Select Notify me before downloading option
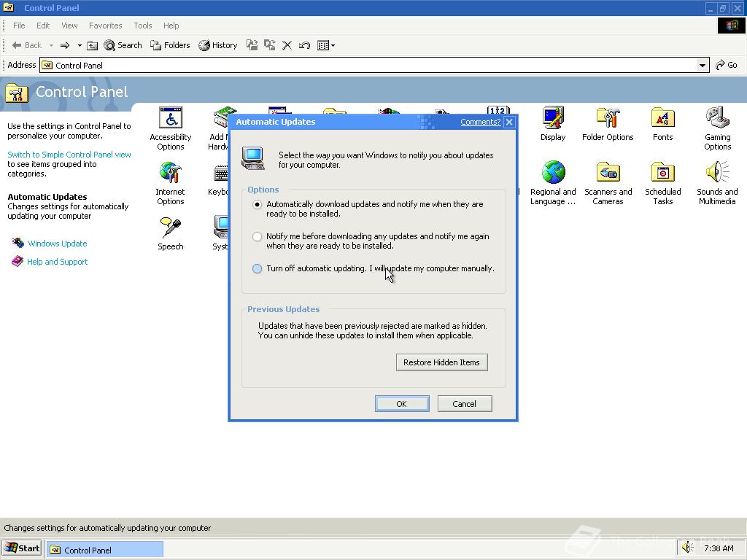This screenshot has width=747, height=560. coord(257,236)
